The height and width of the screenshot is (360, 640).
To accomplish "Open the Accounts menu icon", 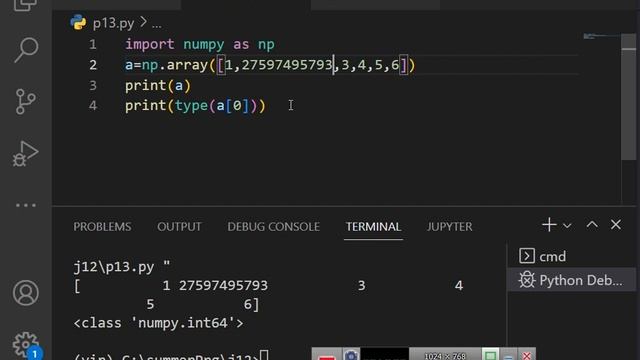I will pos(26,293).
